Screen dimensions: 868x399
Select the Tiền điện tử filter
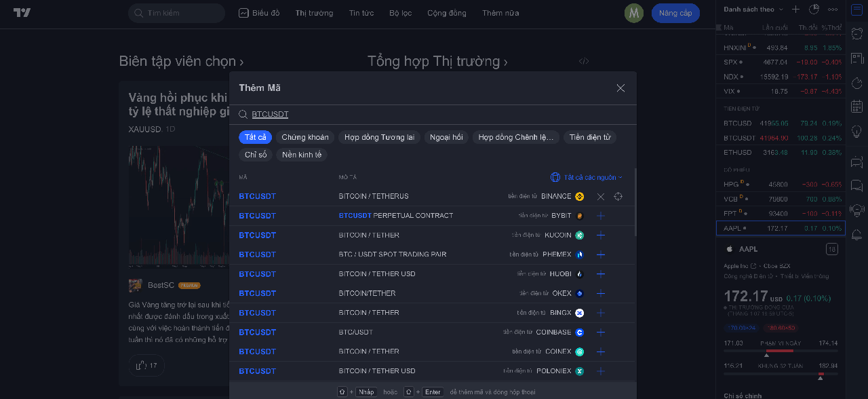591,136
